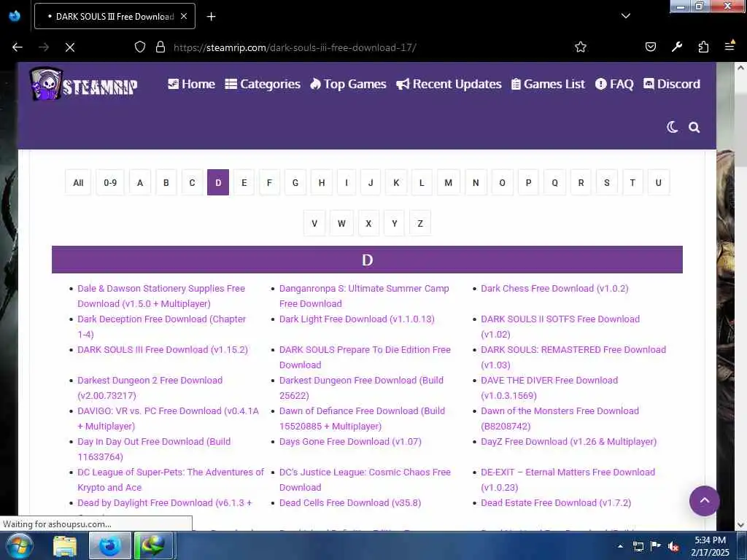747x560 pixels.
Task: Open a new tab with plus button
Action: pyautogui.click(x=211, y=17)
